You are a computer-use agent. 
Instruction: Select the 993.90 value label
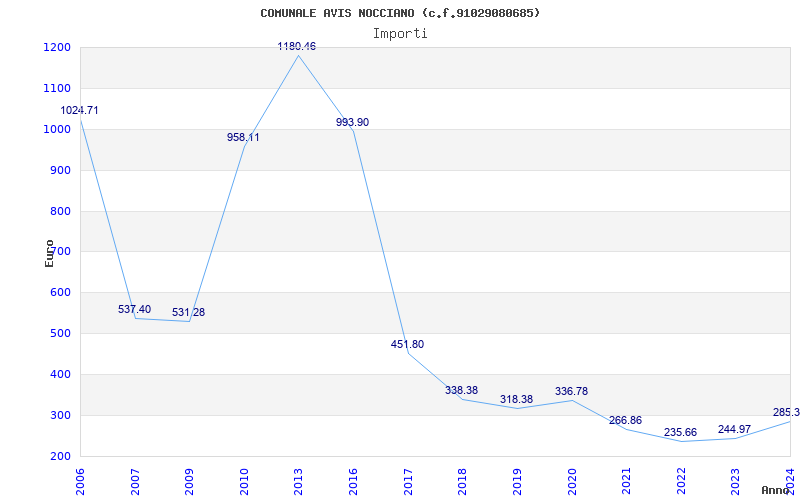click(x=352, y=122)
